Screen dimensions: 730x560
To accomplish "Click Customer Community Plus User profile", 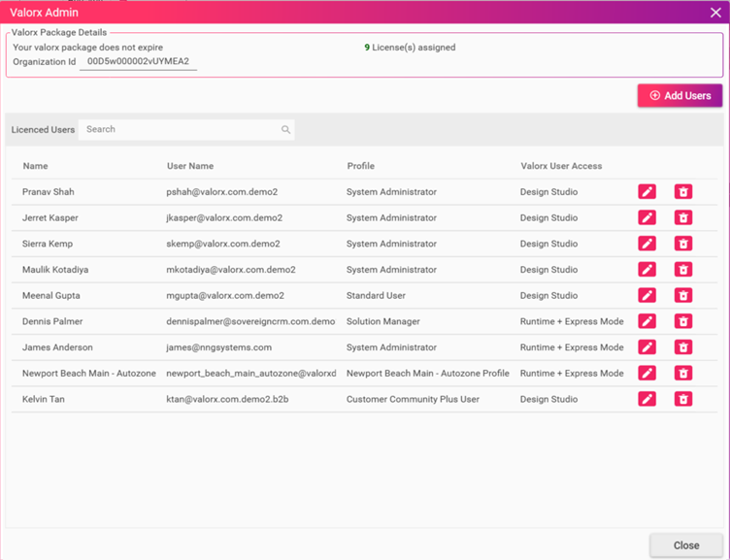I will [413, 399].
